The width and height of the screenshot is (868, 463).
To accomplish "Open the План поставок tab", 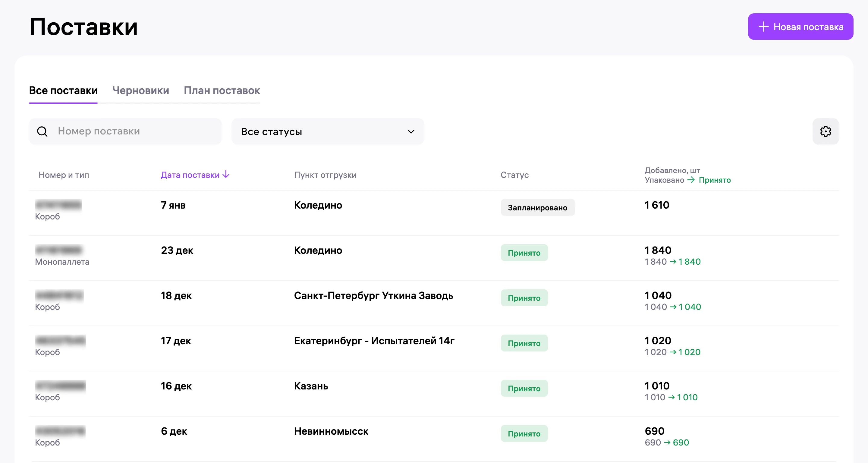I will click(222, 90).
